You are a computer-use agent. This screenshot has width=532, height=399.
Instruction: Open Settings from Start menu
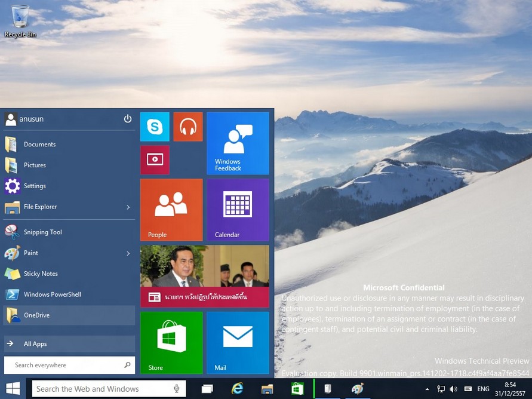point(69,186)
